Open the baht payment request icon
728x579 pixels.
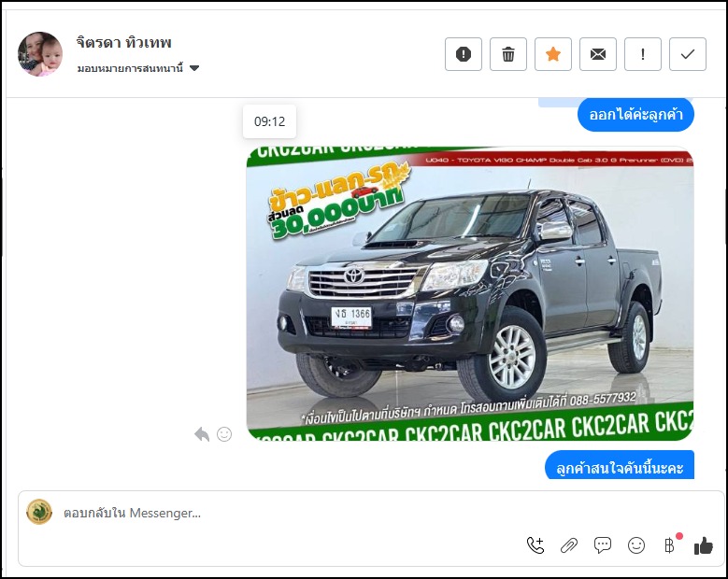[x=669, y=545]
